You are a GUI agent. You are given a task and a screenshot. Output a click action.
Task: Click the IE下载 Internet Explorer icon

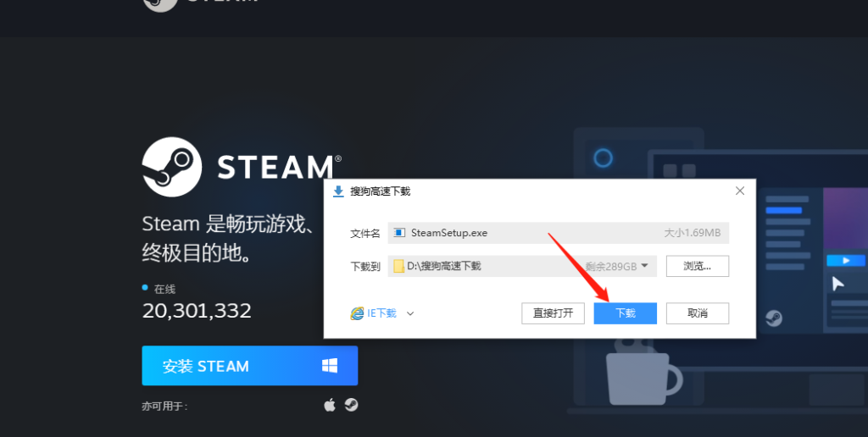pos(357,313)
